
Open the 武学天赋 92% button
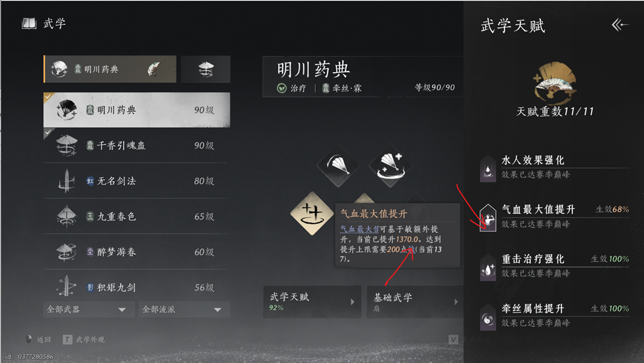(x=312, y=302)
